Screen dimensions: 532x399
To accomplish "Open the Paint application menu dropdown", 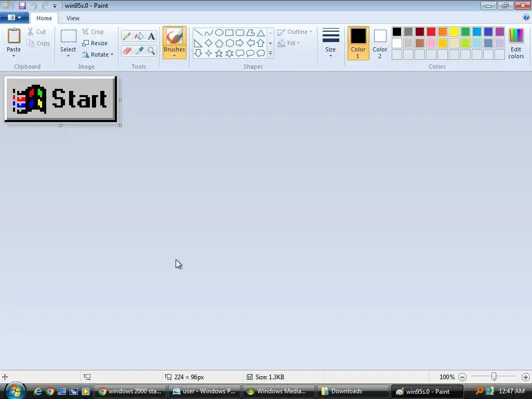I will (14, 18).
